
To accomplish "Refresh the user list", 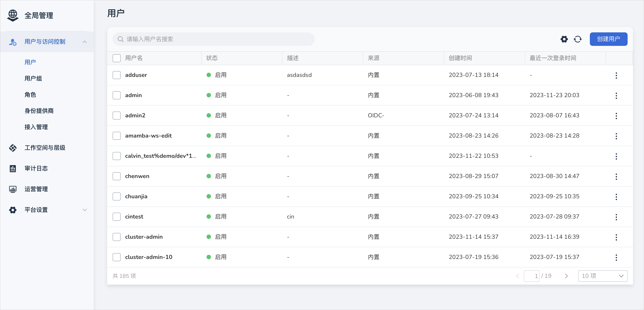I will (x=577, y=39).
